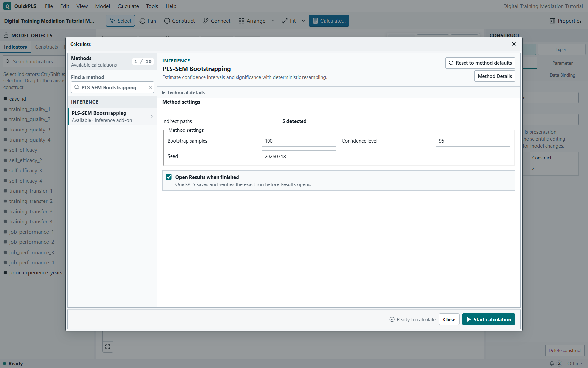Switch to the Indicators tab
588x368 pixels.
pyautogui.click(x=15, y=47)
